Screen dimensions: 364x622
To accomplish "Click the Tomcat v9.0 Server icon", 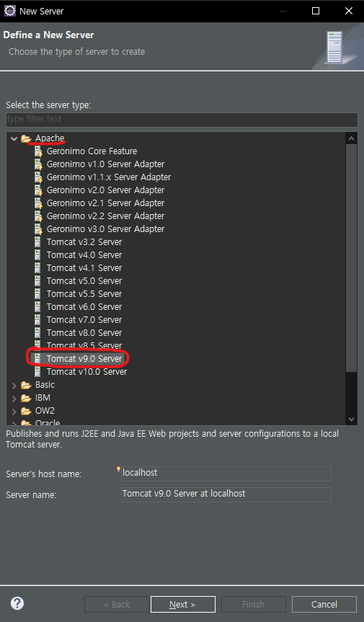I will [x=37, y=359].
